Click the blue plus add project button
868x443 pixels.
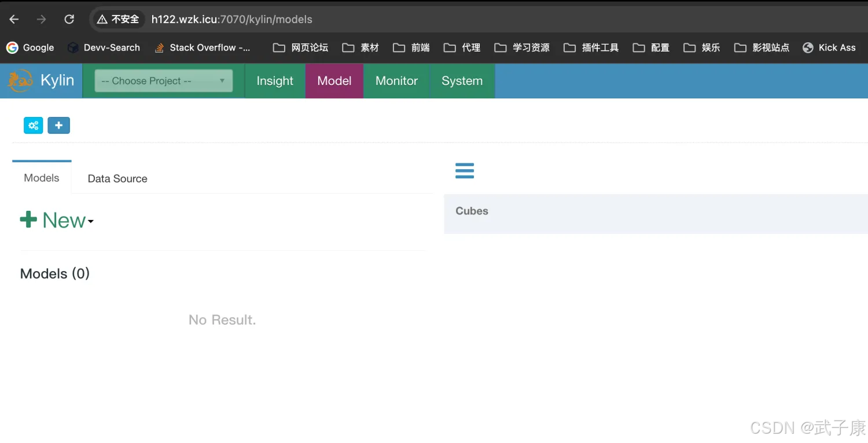(x=58, y=125)
